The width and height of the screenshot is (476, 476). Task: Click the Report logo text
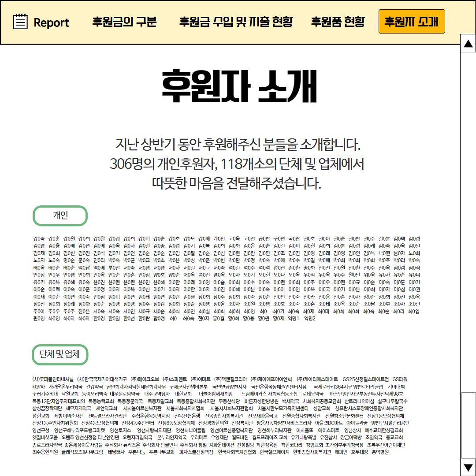click(51, 22)
